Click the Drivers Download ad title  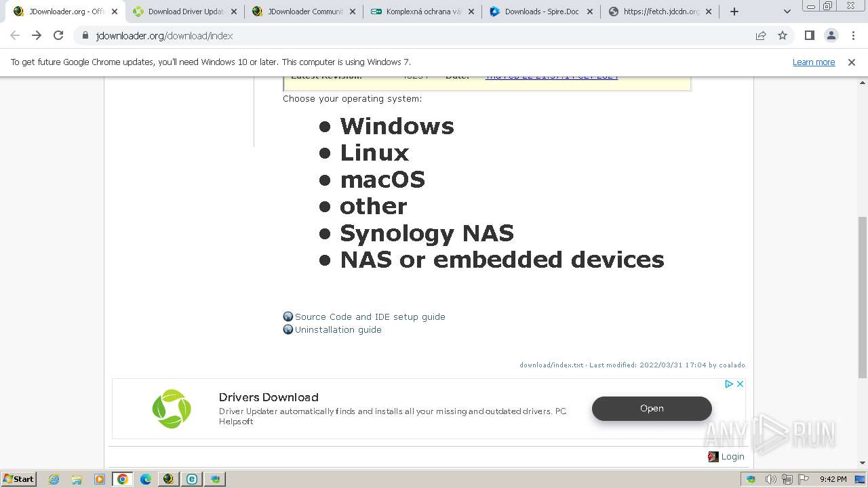[269, 397]
